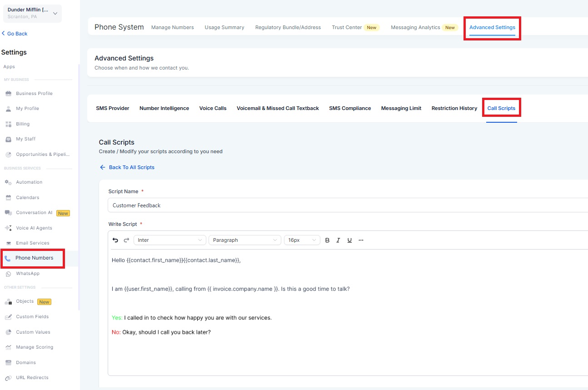Click the Automation gears icon
Image resolution: width=588 pixels, height=390 pixels.
pyautogui.click(x=8, y=182)
